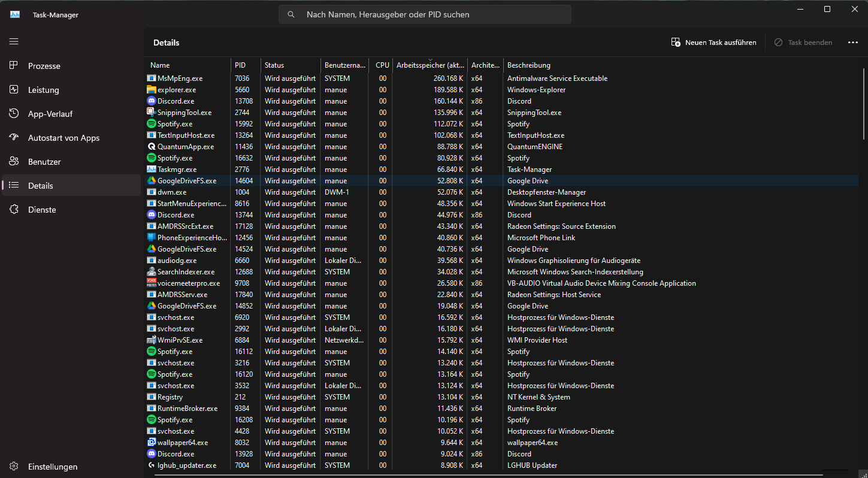Click the QuantumApp.exe icon
This screenshot has height=478, width=868.
click(x=152, y=147)
